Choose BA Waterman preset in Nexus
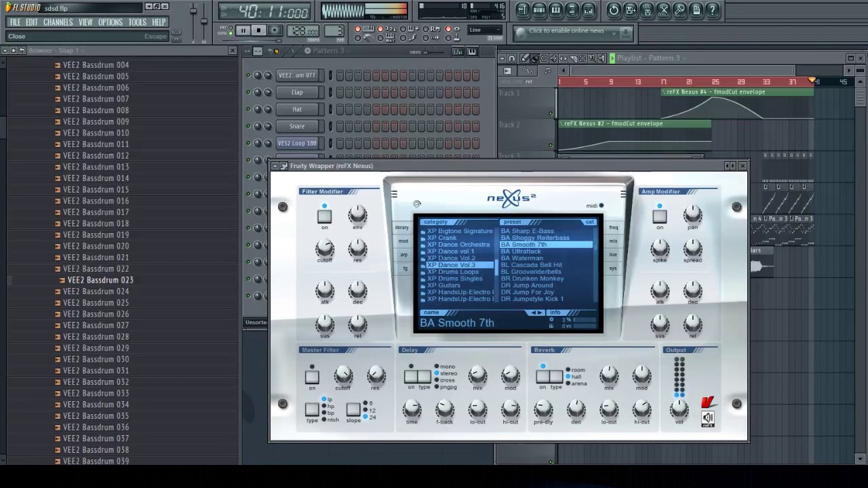This screenshot has width=868, height=488. tap(521, 258)
